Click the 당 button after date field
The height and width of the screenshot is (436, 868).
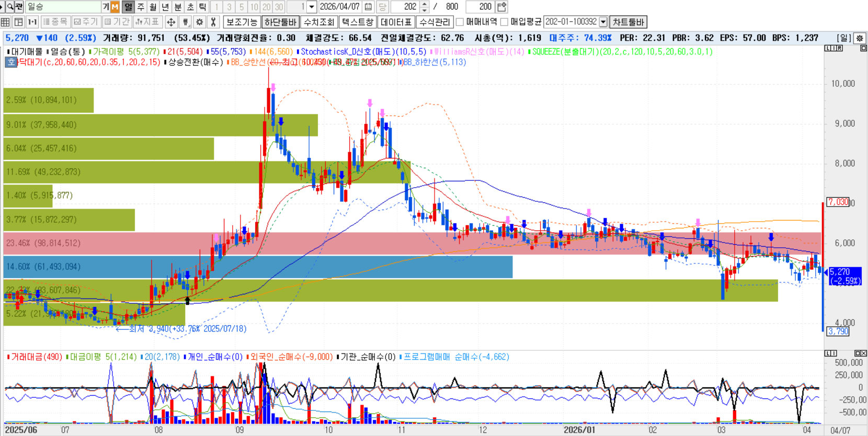click(x=382, y=7)
